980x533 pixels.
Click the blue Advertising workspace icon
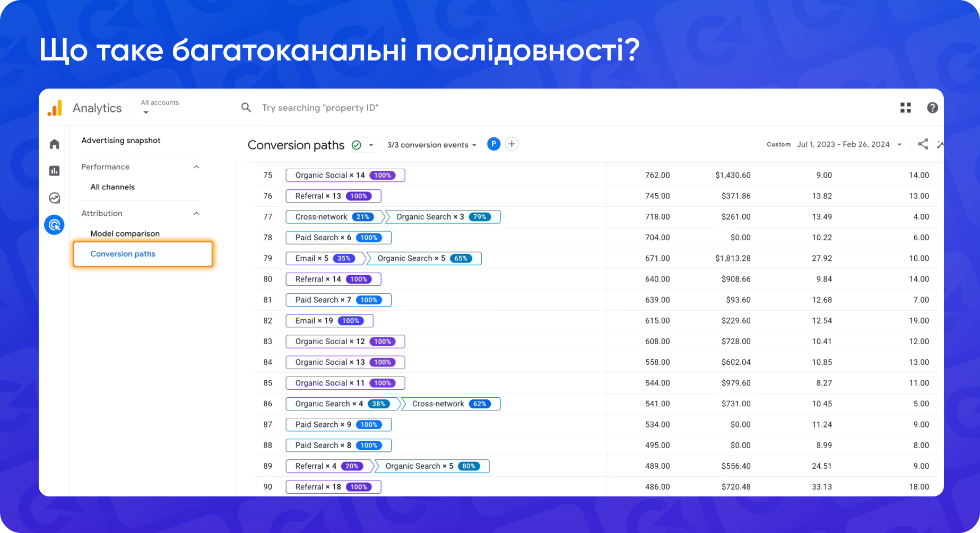pyautogui.click(x=54, y=224)
